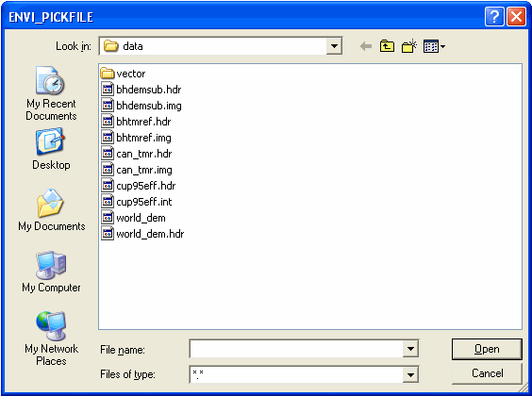
Task: Click the back navigation arrow
Action: (x=366, y=46)
